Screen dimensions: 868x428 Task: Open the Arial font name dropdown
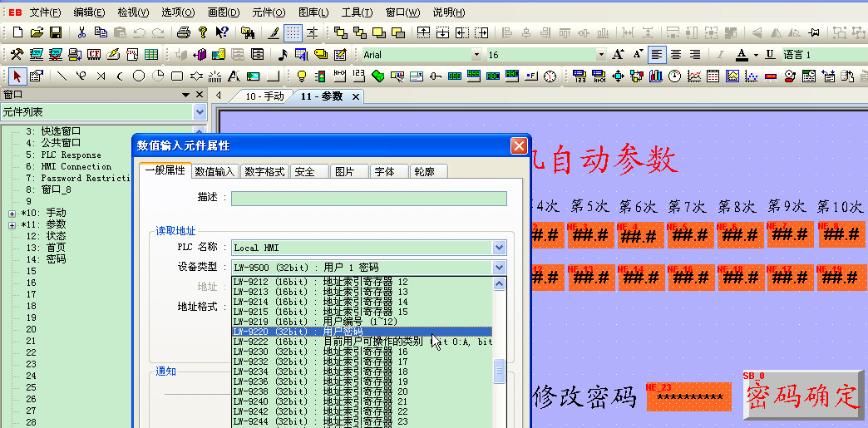(476, 55)
